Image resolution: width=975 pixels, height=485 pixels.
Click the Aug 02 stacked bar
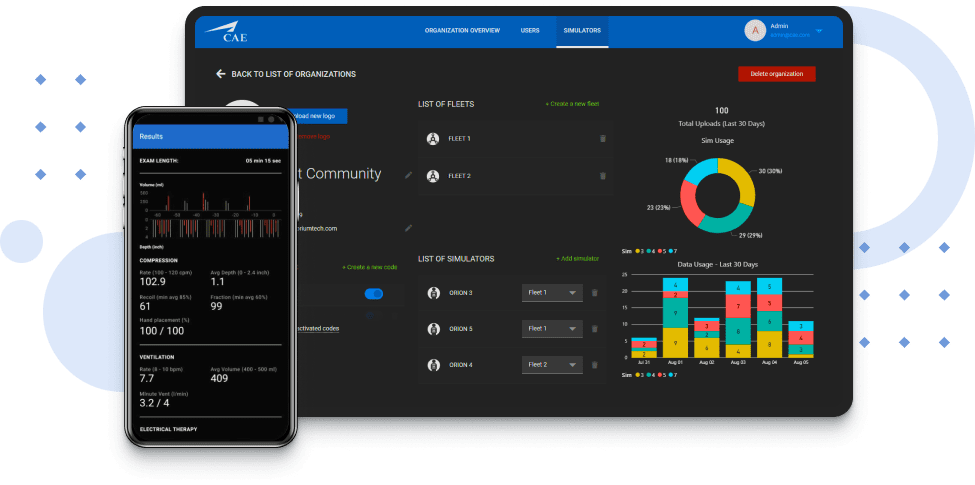click(706, 338)
